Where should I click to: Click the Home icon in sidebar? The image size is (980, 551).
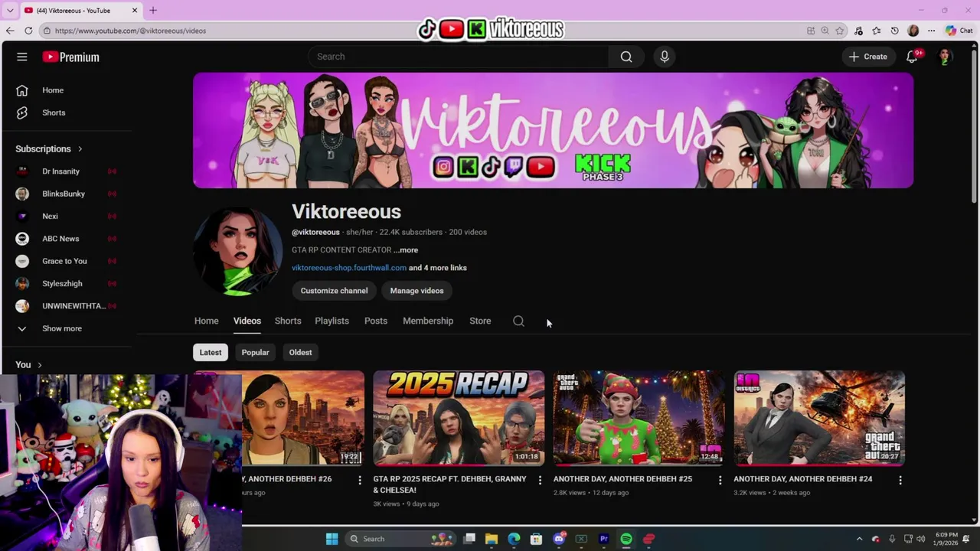[22, 90]
